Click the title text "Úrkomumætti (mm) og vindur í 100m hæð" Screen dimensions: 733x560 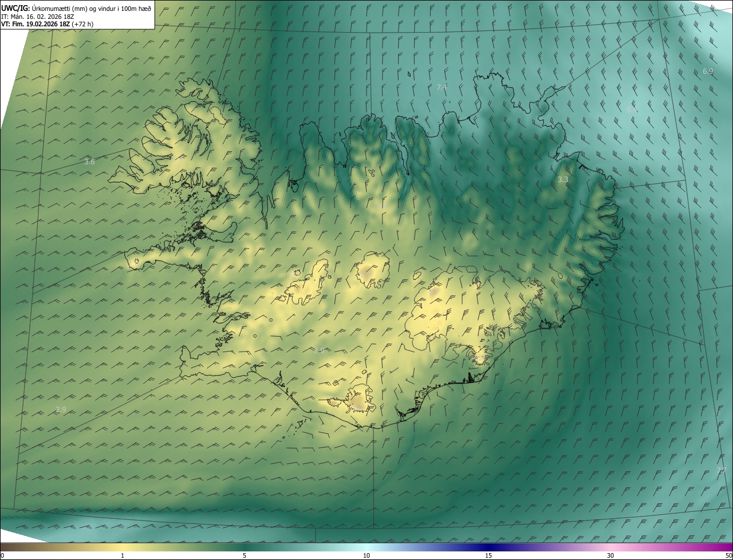(x=91, y=8)
